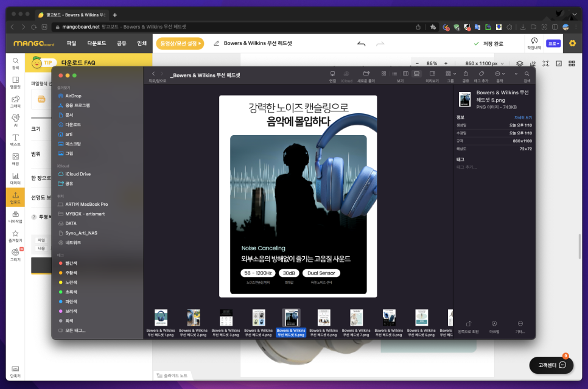Open 기타 more actions in Finder preview

520,326
